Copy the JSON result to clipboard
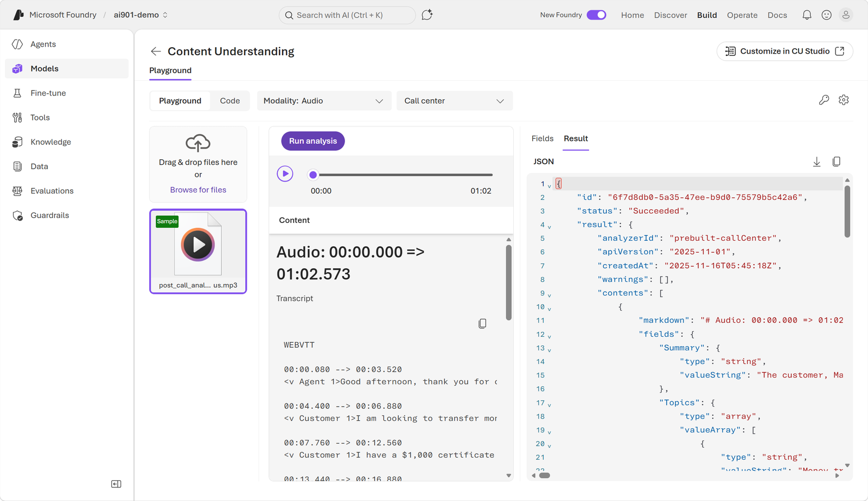 (837, 162)
